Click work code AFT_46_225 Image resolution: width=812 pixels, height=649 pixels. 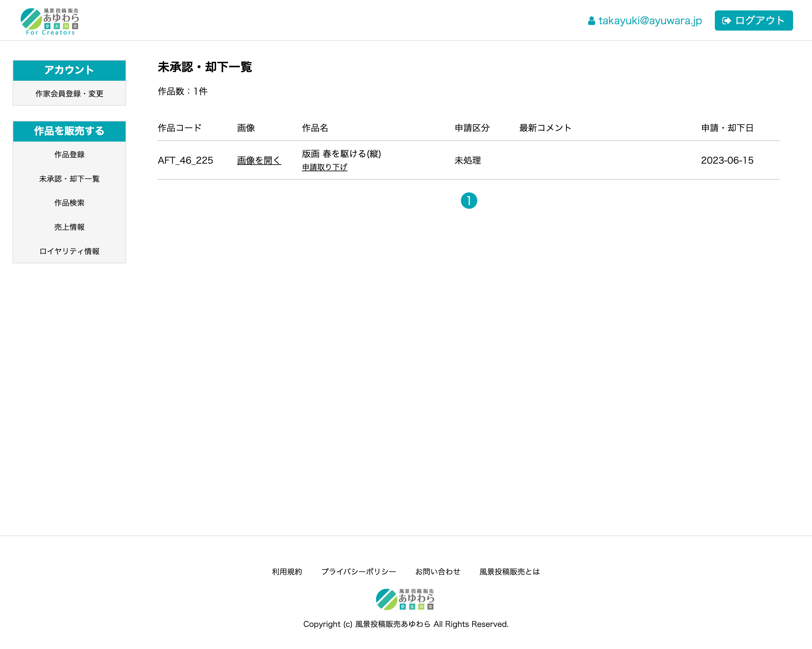click(185, 161)
